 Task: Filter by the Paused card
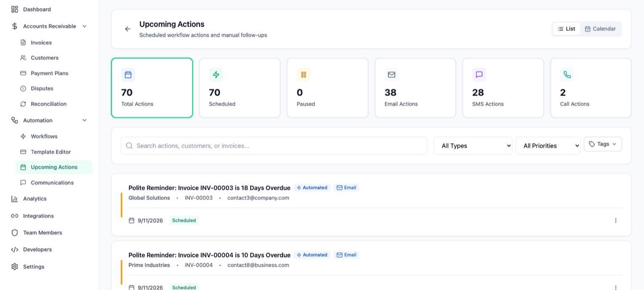pos(328,88)
